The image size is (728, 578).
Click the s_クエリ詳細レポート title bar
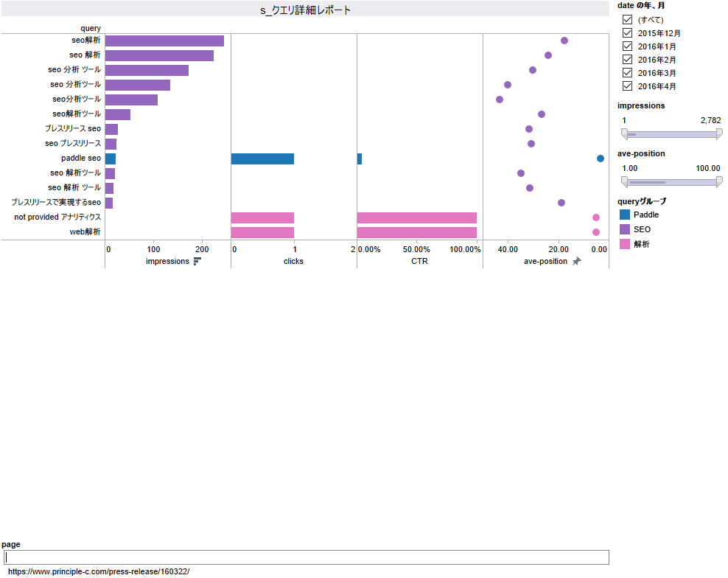305,10
